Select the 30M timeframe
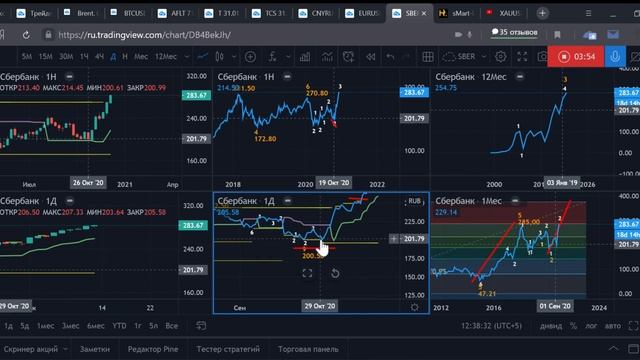 pyautogui.click(x=66, y=57)
